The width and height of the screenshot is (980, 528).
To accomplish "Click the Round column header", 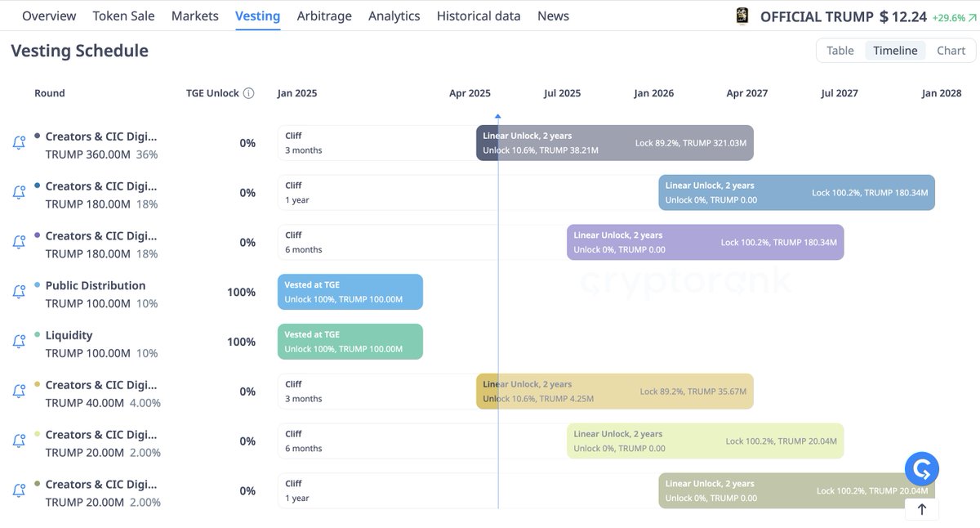I will pyautogui.click(x=50, y=93).
